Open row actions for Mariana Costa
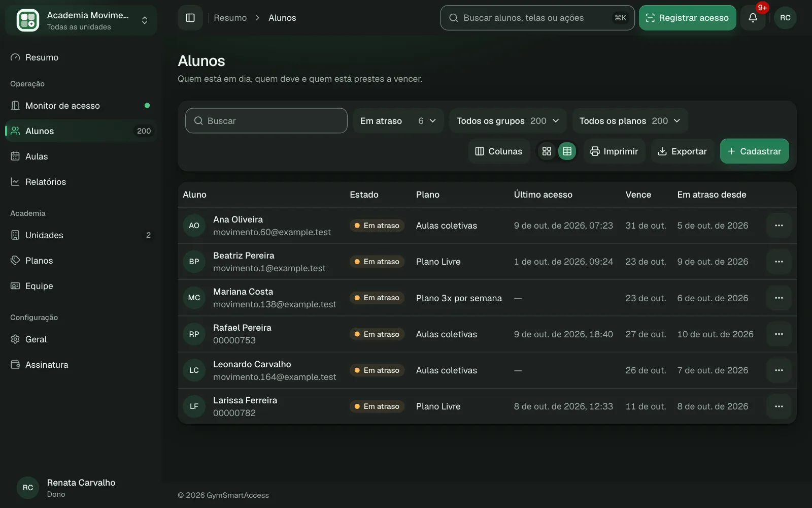812x508 pixels. pos(779,298)
